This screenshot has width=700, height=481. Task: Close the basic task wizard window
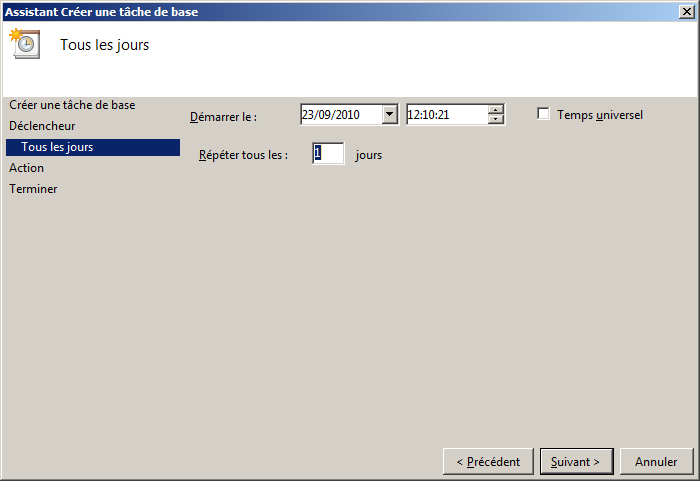(x=687, y=11)
